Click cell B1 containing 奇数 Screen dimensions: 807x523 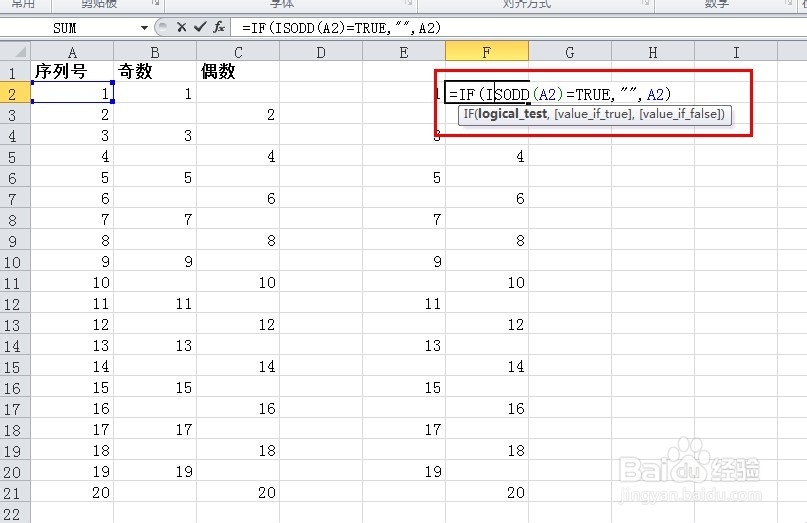click(155, 72)
